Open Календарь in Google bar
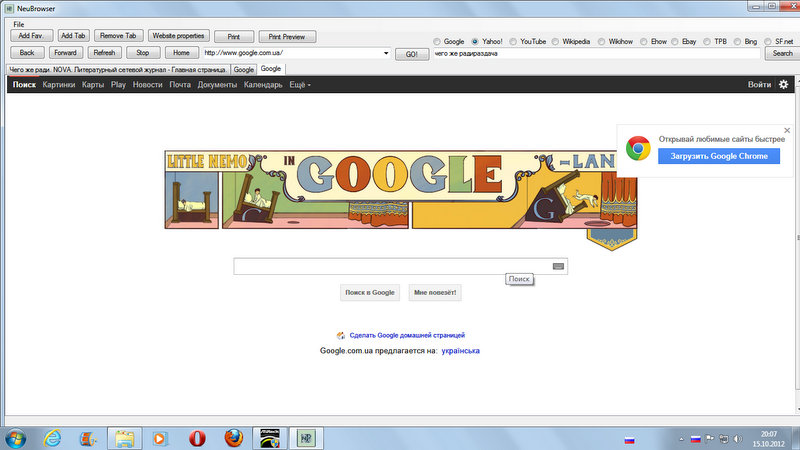This screenshot has width=800, height=450. (263, 85)
